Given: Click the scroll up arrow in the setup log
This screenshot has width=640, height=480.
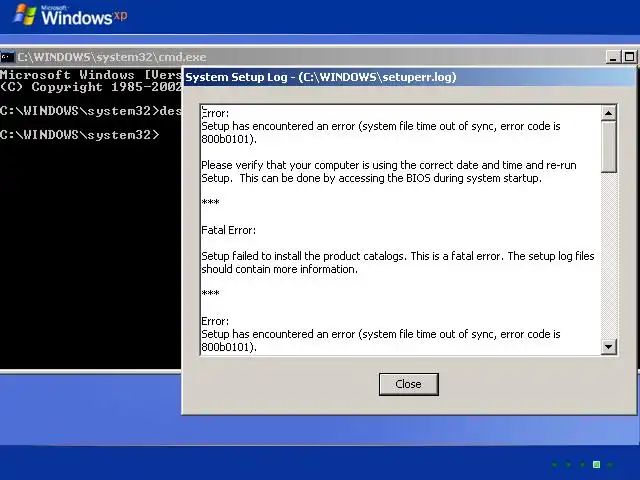Looking at the screenshot, I should (x=608, y=113).
